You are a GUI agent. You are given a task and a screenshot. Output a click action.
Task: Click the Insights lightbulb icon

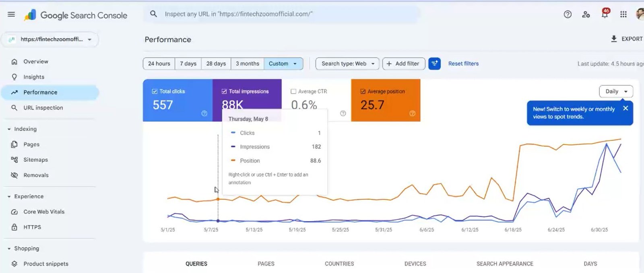pyautogui.click(x=14, y=77)
